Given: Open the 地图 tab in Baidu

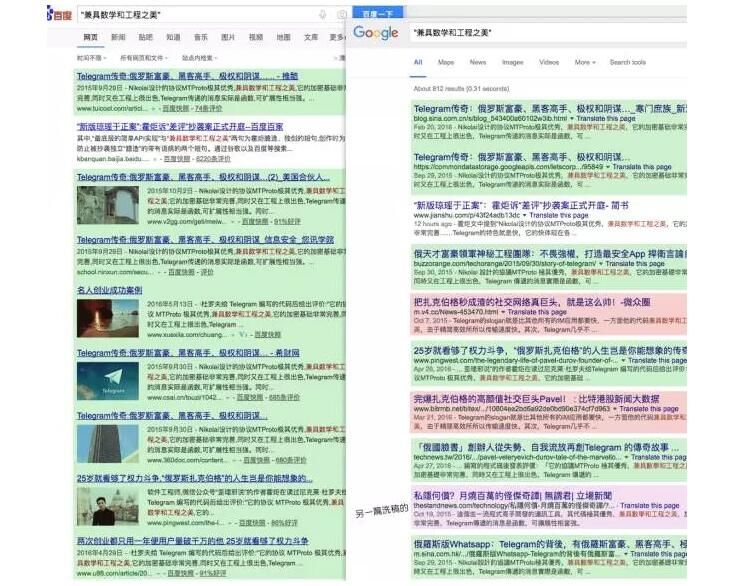Looking at the screenshot, I should point(283,37).
